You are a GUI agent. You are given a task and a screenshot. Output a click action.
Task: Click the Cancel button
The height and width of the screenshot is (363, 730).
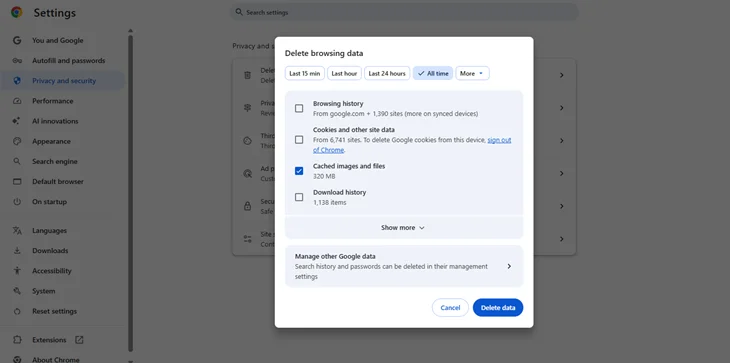tap(450, 308)
